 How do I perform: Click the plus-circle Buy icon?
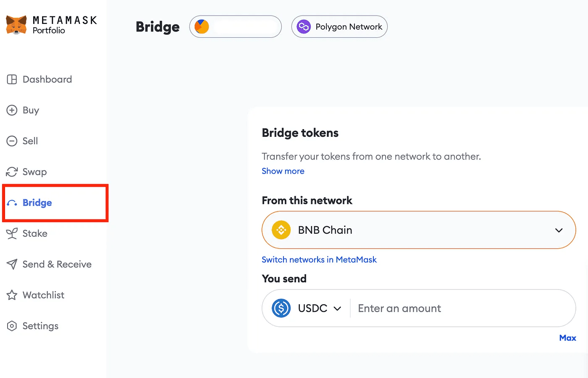[x=12, y=110]
